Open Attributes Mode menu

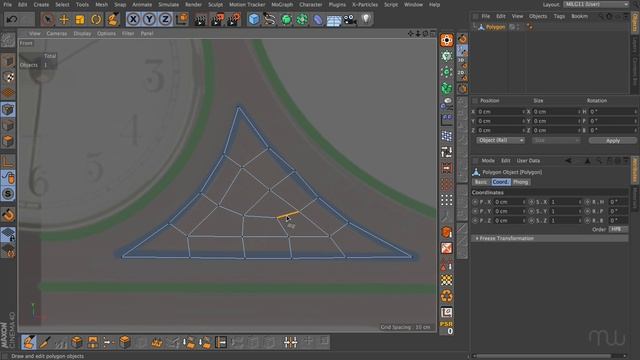[x=488, y=161]
